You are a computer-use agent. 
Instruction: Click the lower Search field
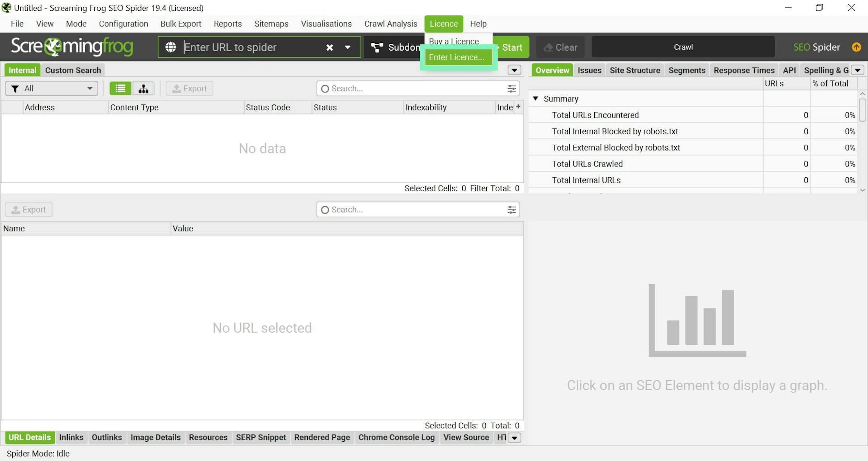pyautogui.click(x=418, y=210)
